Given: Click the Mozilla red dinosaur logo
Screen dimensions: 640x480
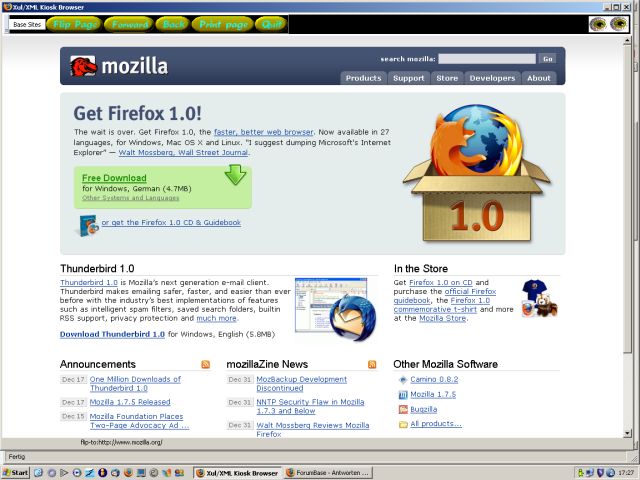Looking at the screenshot, I should (83, 66).
